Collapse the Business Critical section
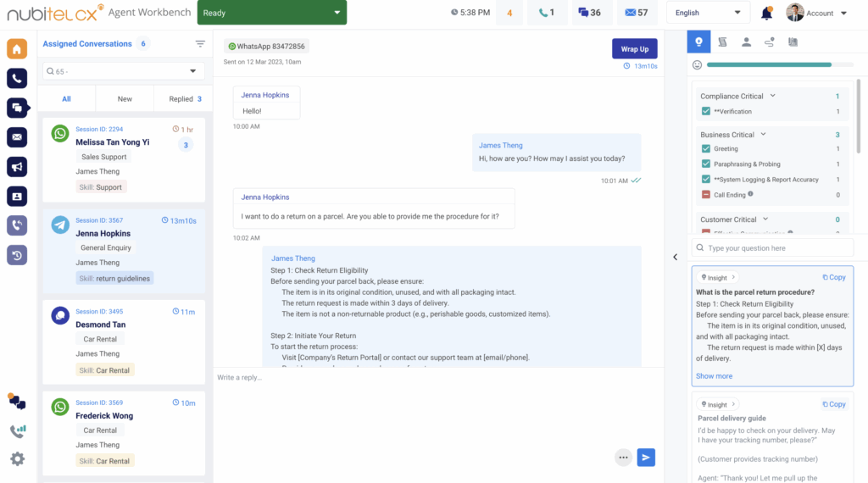 (764, 135)
